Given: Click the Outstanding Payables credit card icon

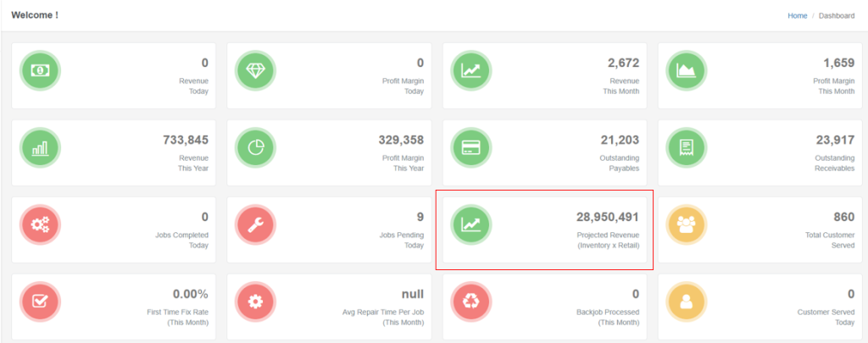Looking at the screenshot, I should coord(470,147).
